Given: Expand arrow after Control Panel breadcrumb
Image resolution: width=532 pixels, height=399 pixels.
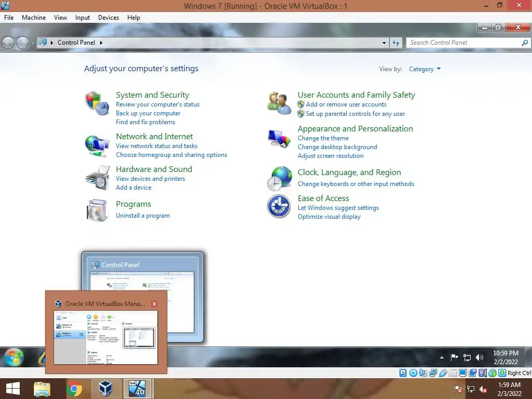Looking at the screenshot, I should pyautogui.click(x=101, y=43).
